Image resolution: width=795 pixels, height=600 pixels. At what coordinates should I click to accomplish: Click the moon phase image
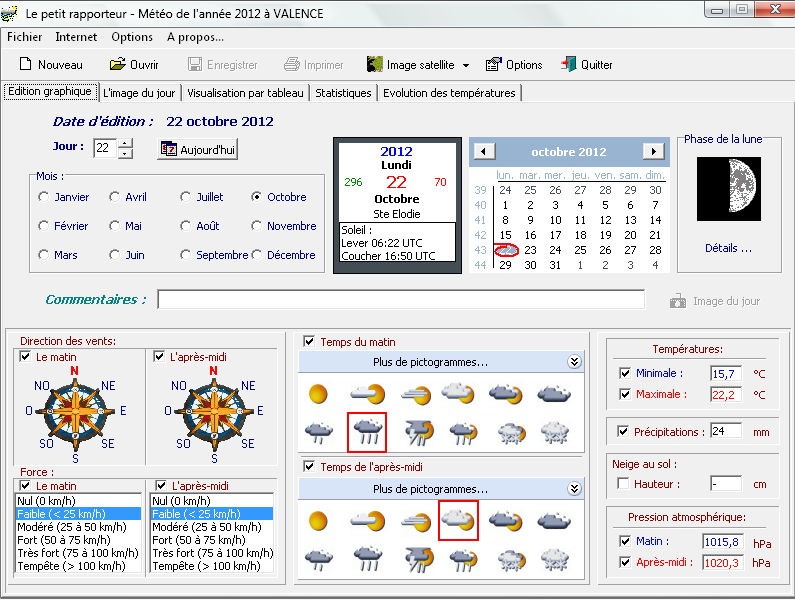click(727, 189)
